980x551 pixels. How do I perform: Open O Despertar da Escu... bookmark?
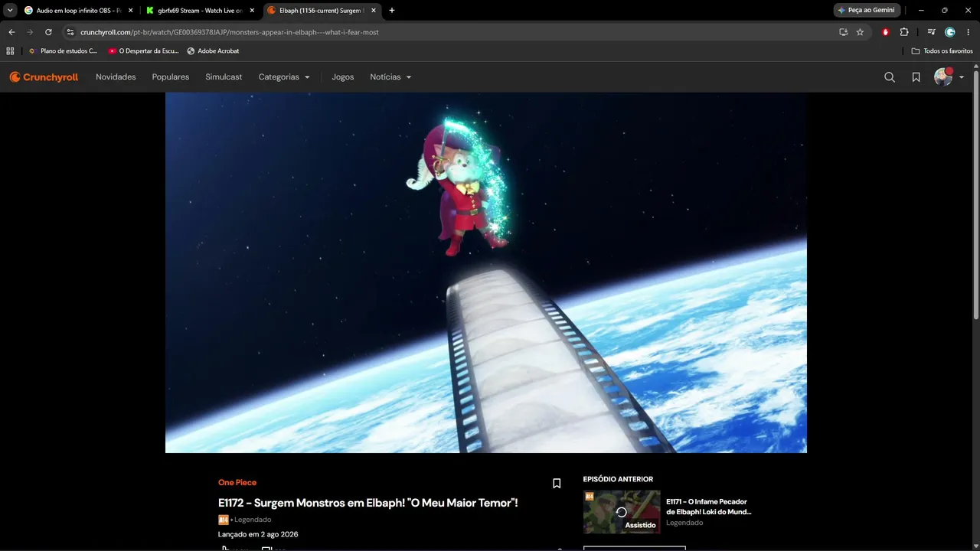coord(143,51)
